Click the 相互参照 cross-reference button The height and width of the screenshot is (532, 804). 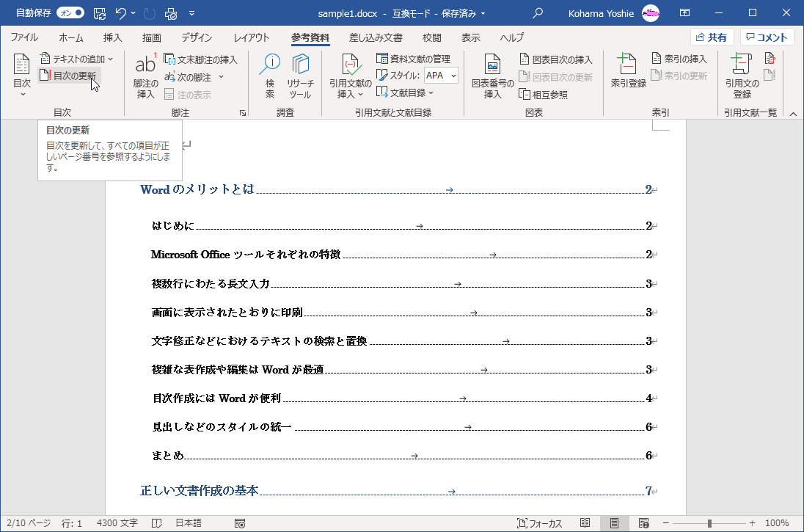coord(543,95)
